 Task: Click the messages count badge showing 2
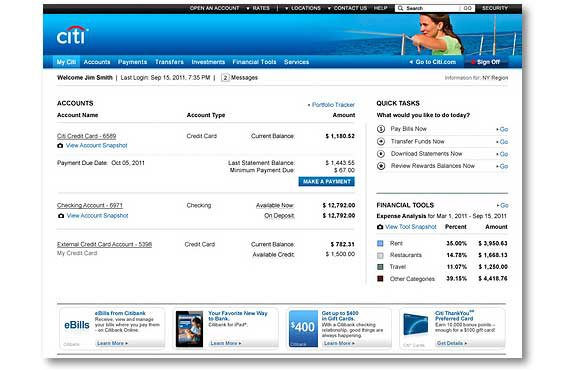click(225, 77)
